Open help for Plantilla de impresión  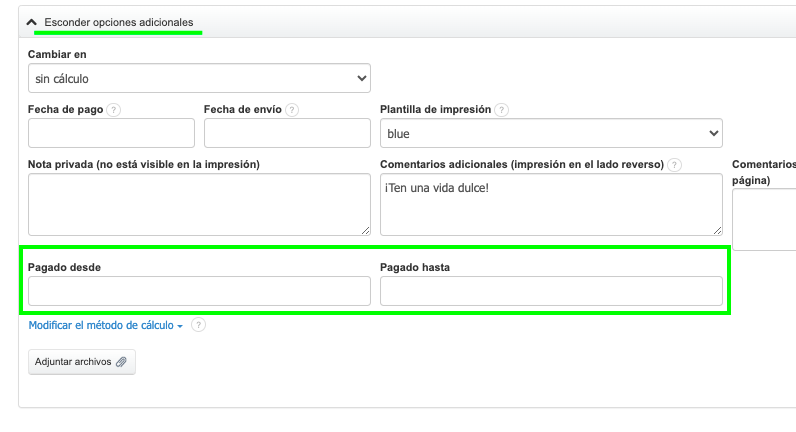point(502,110)
